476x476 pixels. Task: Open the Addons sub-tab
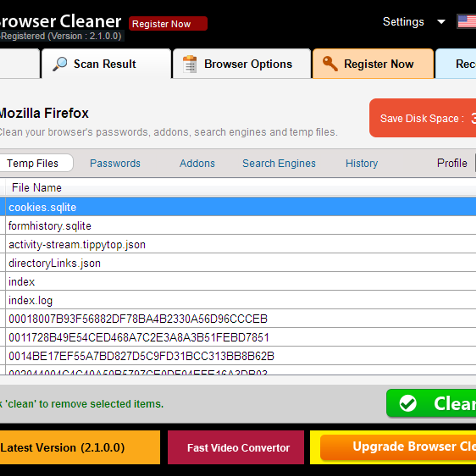(197, 163)
